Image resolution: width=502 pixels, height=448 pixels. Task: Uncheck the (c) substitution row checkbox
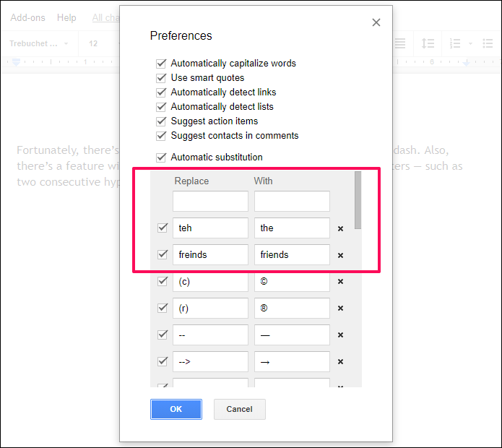click(163, 281)
